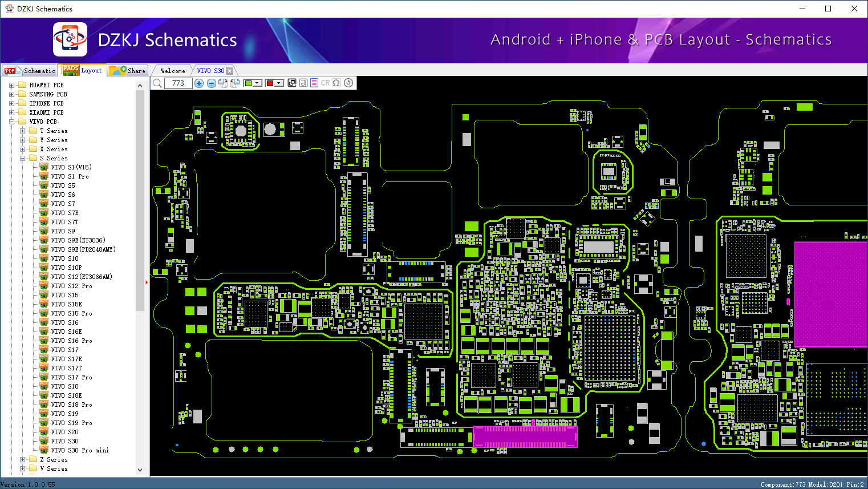Toggle the CR component display option
This screenshot has height=489, width=868.
pyautogui.click(x=325, y=83)
